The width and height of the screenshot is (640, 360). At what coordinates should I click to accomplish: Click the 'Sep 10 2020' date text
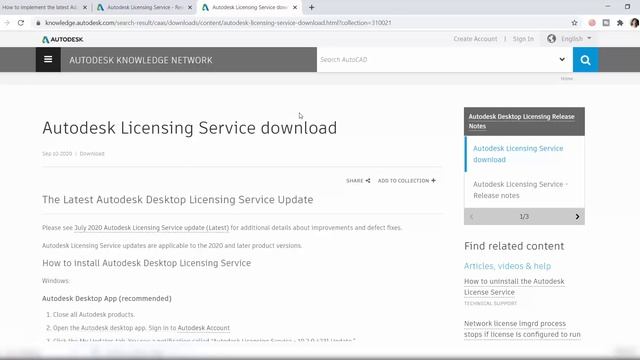pyautogui.click(x=57, y=154)
